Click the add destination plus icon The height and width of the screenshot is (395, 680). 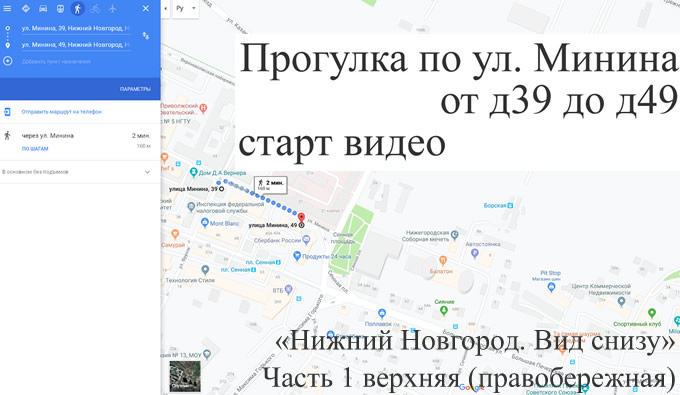[x=7, y=61]
